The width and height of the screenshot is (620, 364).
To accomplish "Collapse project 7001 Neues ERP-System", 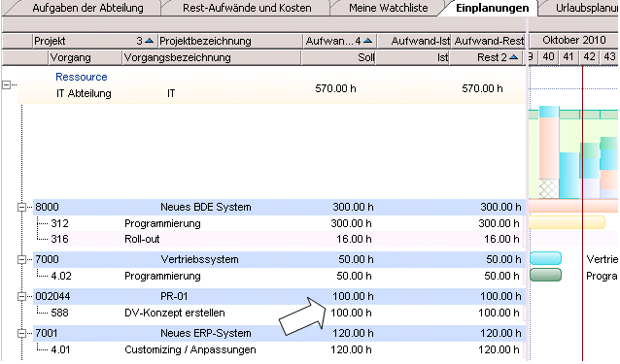I will tap(21, 333).
